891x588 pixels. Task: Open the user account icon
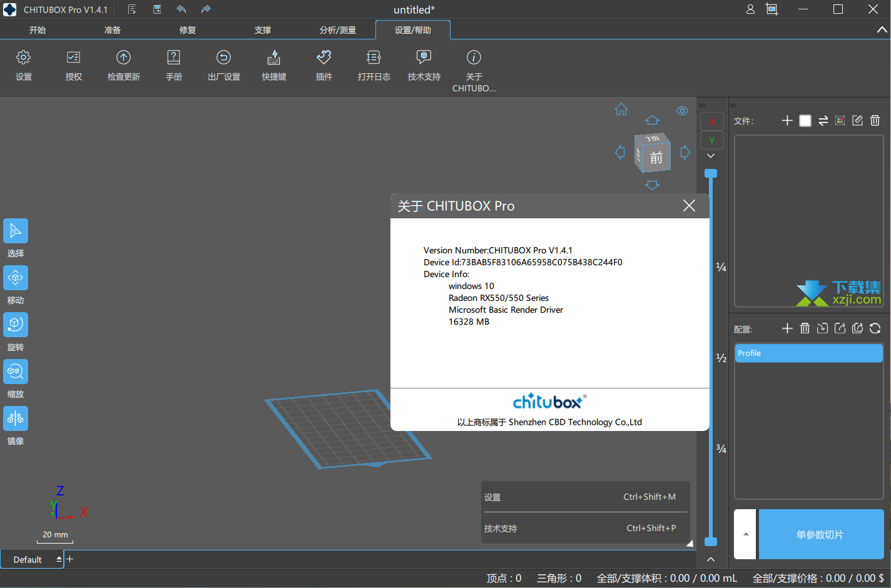click(750, 9)
